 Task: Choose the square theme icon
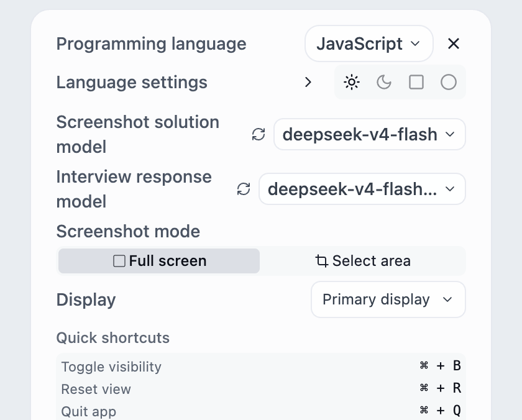coord(416,82)
